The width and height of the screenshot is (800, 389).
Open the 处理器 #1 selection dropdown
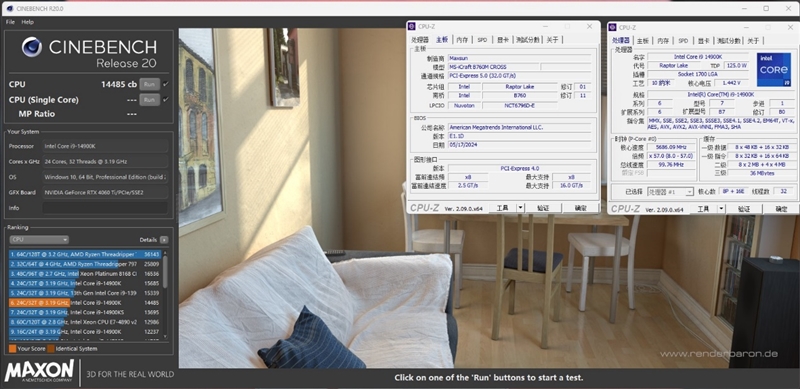click(x=670, y=192)
